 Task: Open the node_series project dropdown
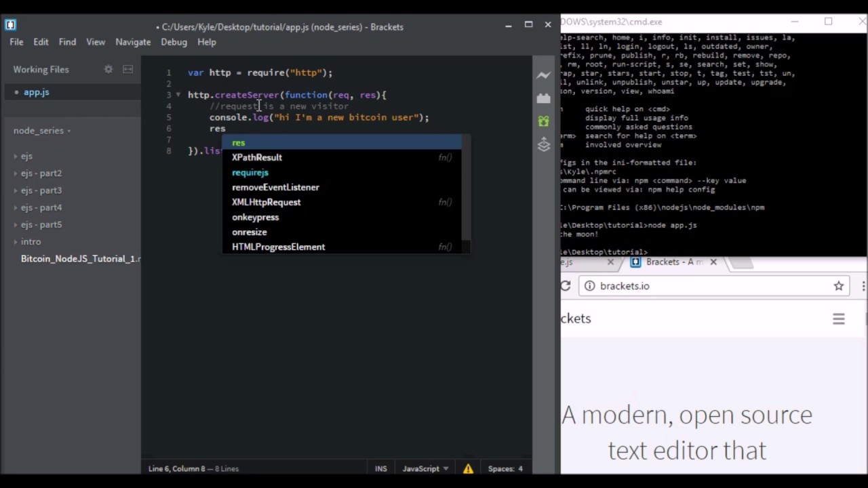click(x=42, y=131)
